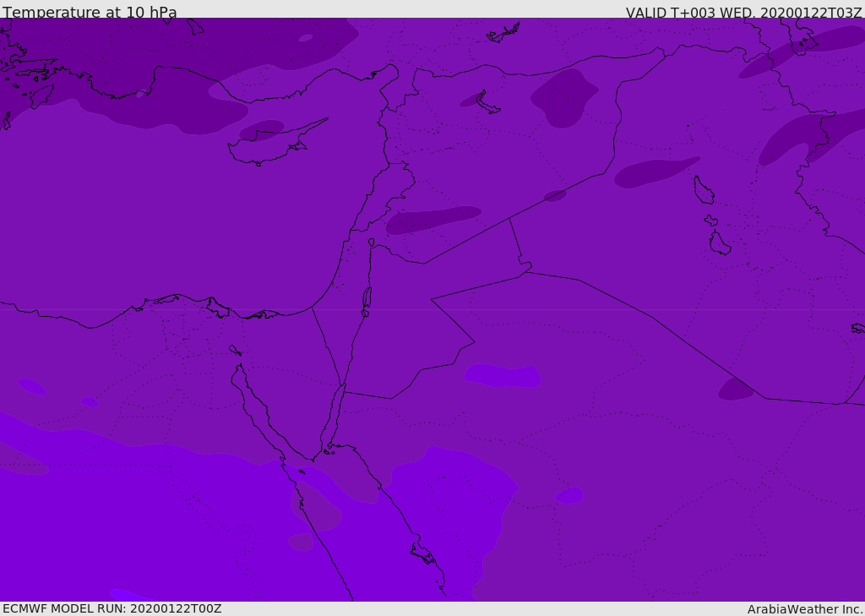
Task: Click the 'ECMWF MODEL RUN: 20200122T00Z' text
Action: 112,608
